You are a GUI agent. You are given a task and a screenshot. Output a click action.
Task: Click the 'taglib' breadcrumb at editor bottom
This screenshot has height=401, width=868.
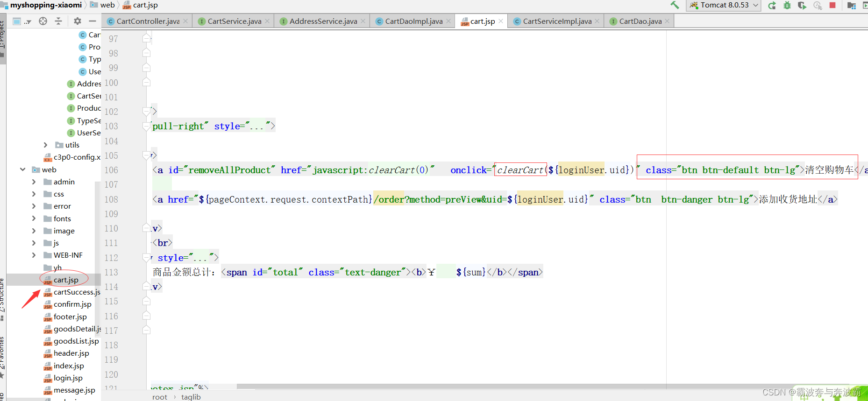(x=191, y=397)
